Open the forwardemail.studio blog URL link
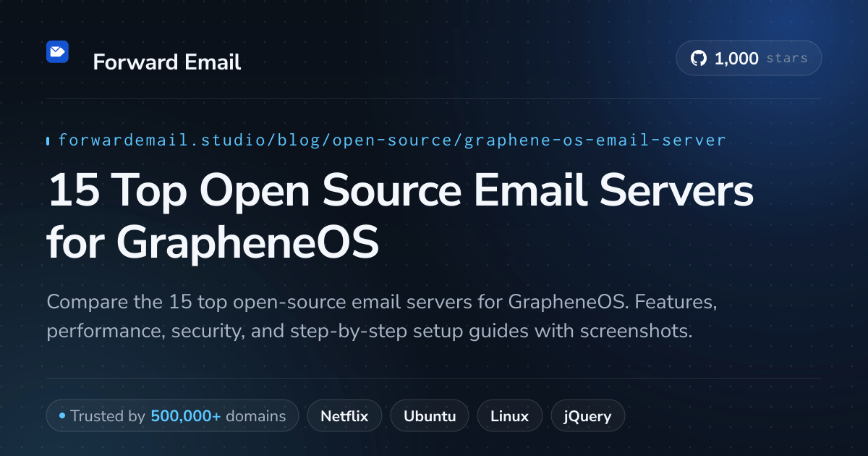This screenshot has width=868, height=456. tap(391, 140)
